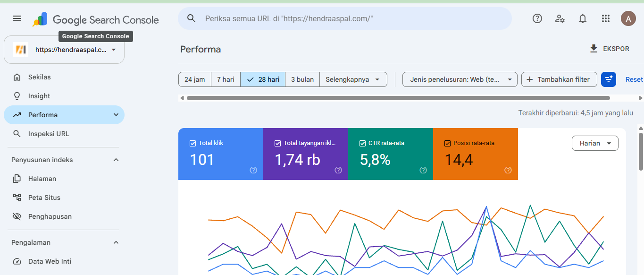This screenshot has width=644, height=275.
Task: Open the Help question mark icon
Action: point(537,18)
